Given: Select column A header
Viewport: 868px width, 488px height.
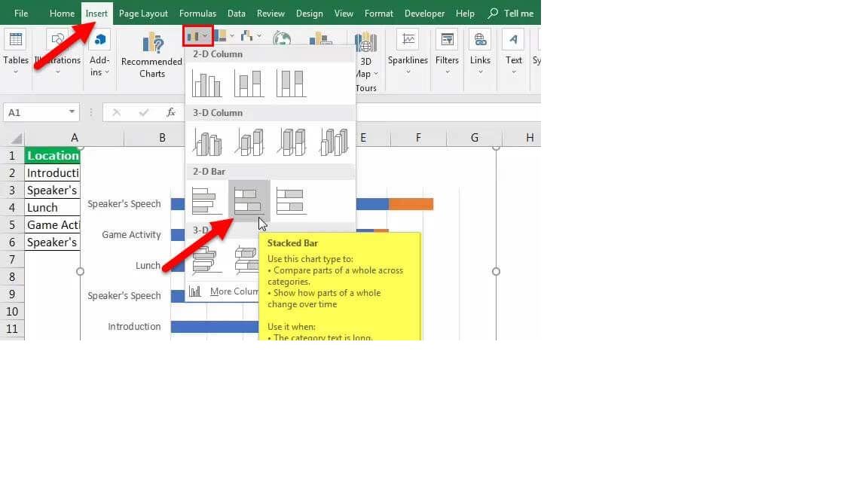Looking at the screenshot, I should point(74,138).
